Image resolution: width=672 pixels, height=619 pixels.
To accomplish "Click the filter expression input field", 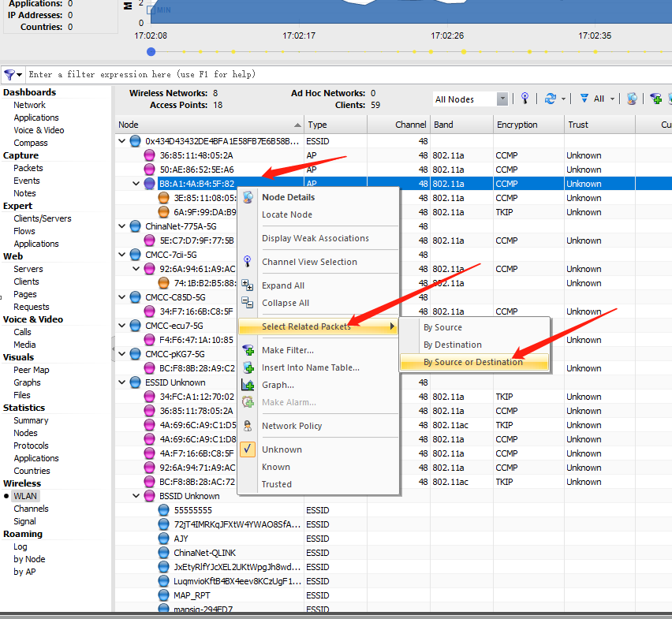I will (x=347, y=75).
